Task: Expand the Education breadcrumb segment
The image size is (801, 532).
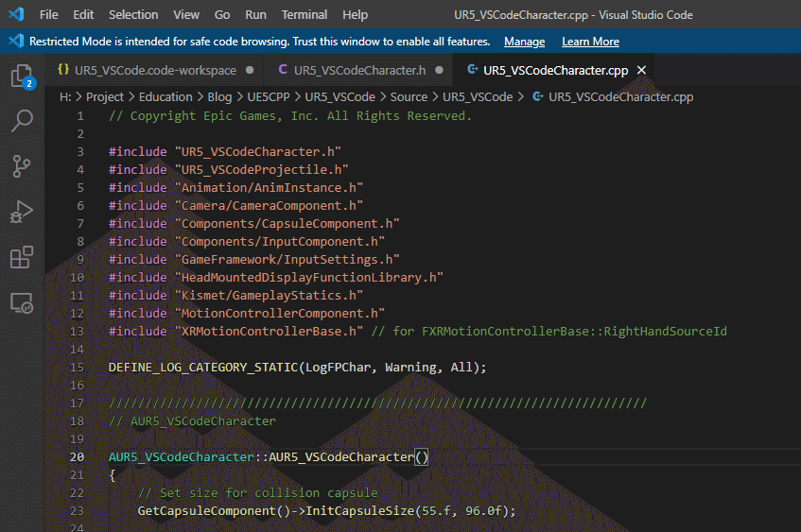Action: [165, 97]
